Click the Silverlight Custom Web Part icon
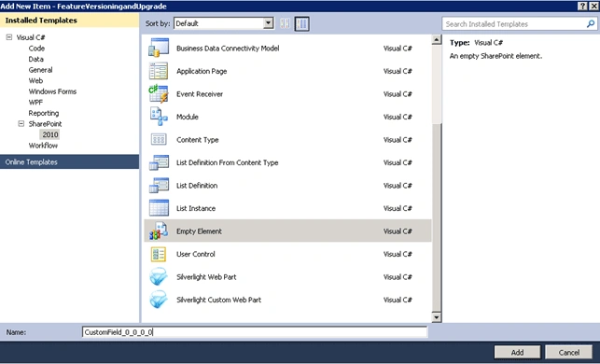This screenshot has width=600, height=364. point(159,300)
